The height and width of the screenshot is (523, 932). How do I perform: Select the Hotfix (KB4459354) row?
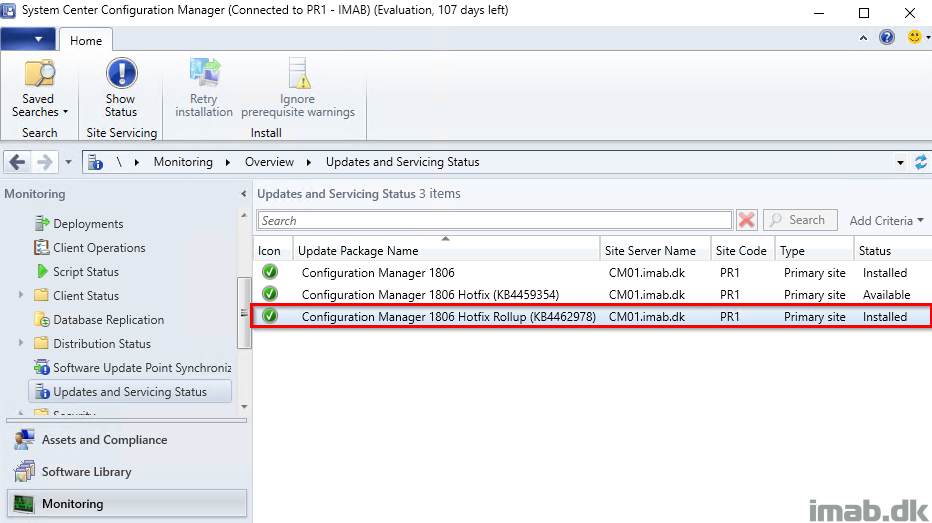(593, 295)
